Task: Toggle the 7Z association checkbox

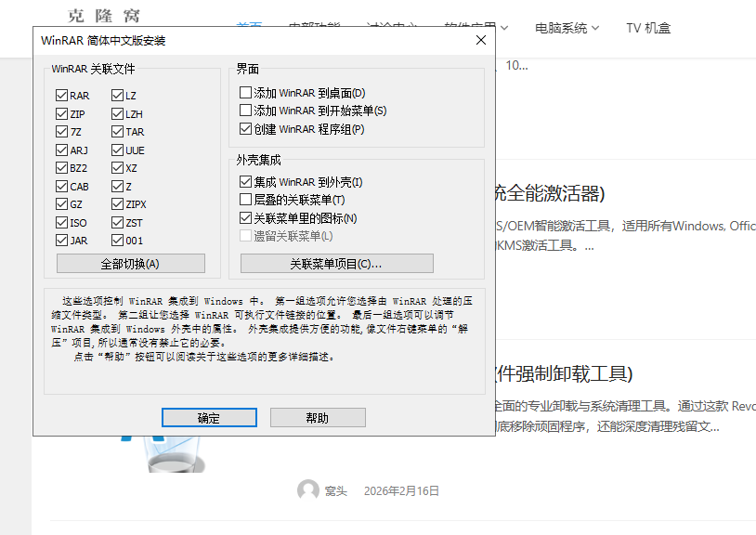Action: pos(61,132)
